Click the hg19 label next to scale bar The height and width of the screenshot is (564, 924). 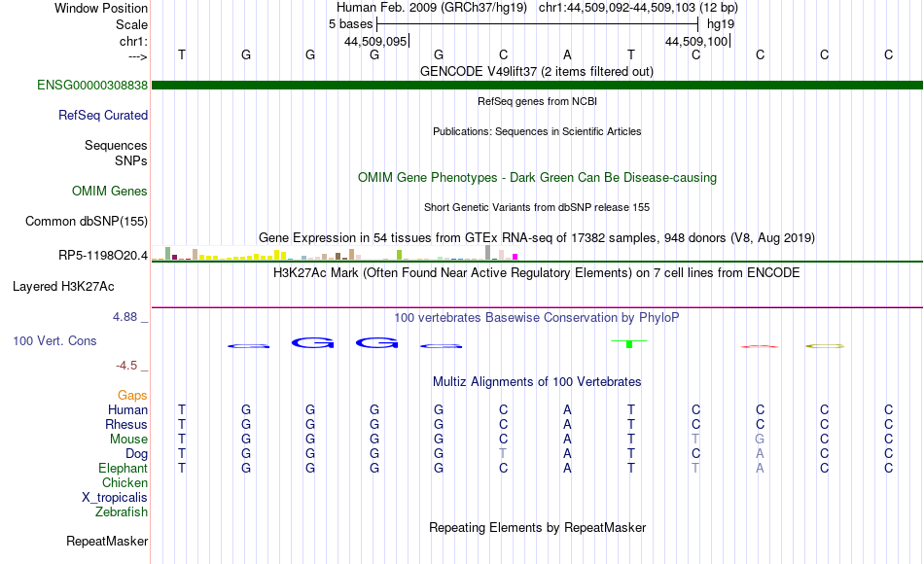tap(721, 24)
